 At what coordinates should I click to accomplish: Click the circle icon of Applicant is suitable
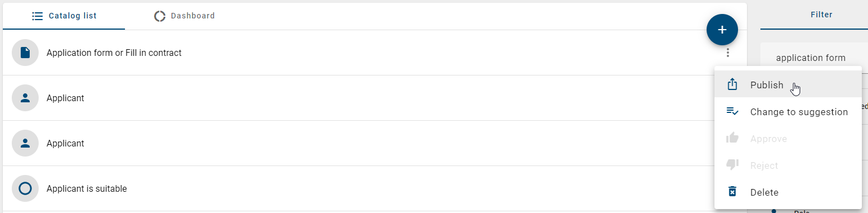(25, 188)
